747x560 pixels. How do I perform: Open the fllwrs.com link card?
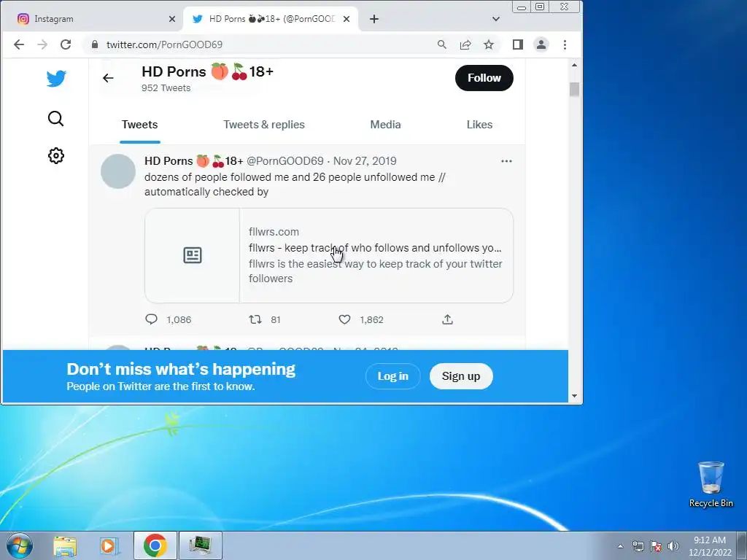coord(329,255)
